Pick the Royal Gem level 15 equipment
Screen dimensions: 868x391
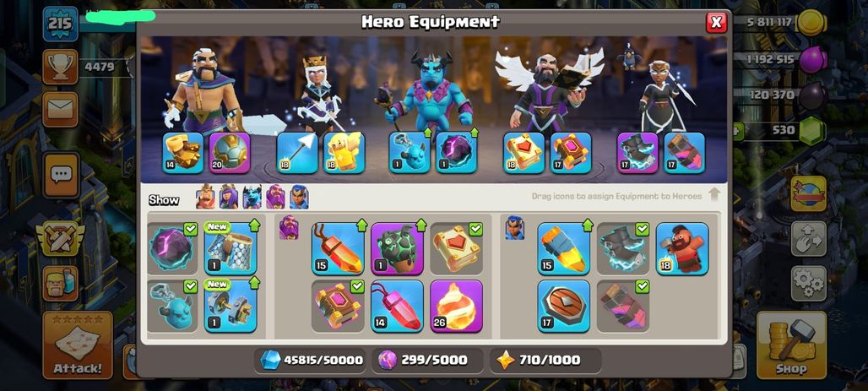(338, 248)
